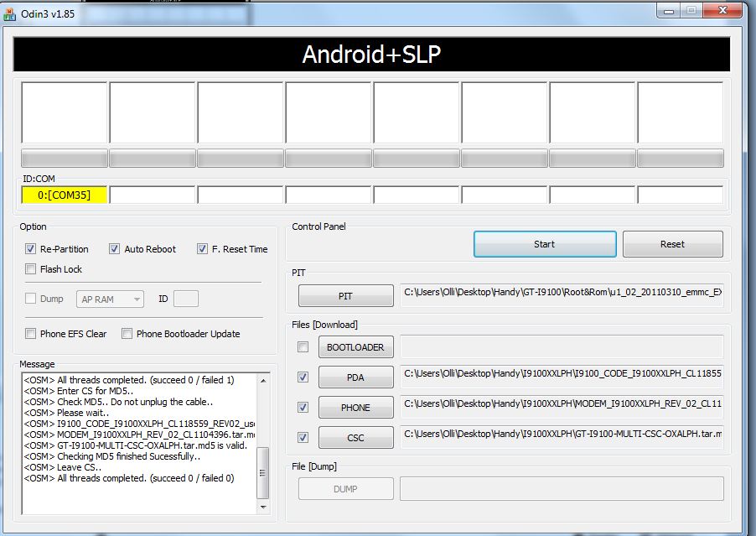Click the Odin3 app icon in title bar
This screenshot has height=536, width=756.
[9, 14]
